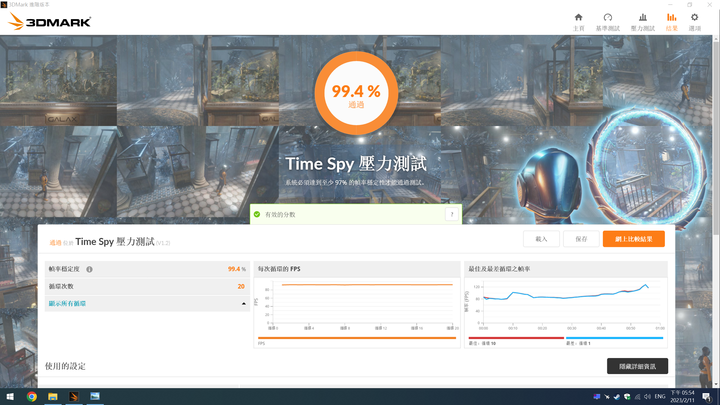Click the volume speaker tray icon
720x405 pixels.
647,397
